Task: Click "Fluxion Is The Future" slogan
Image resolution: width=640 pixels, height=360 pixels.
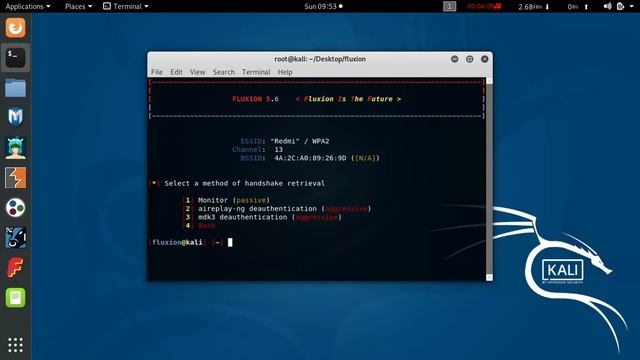Action: pos(348,99)
